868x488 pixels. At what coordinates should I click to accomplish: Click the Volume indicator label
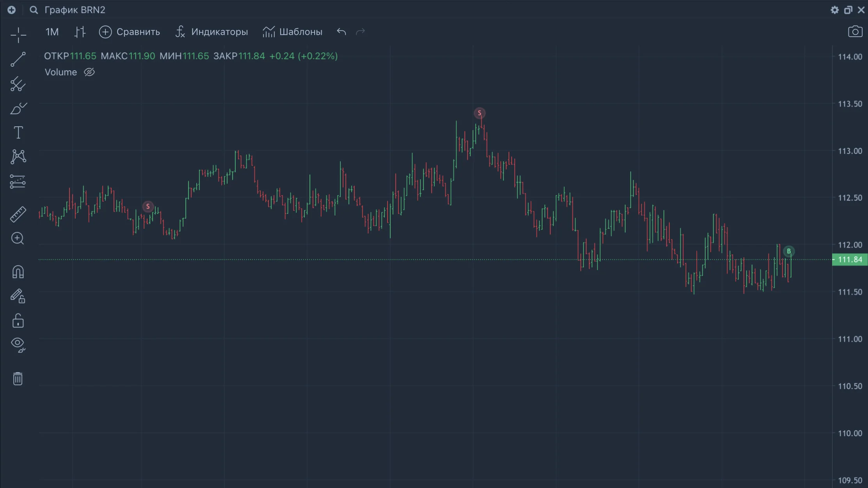coord(61,72)
